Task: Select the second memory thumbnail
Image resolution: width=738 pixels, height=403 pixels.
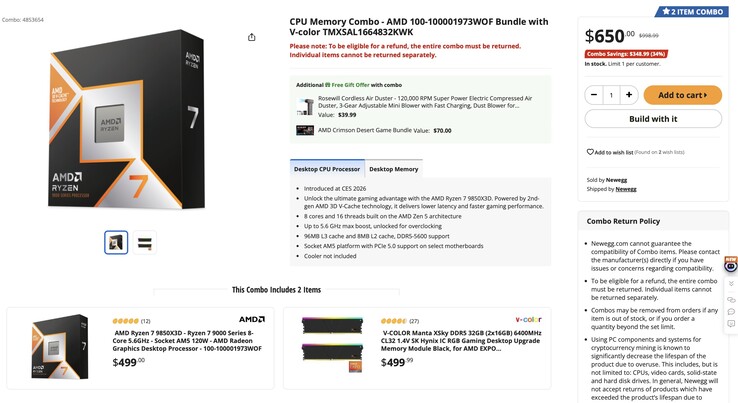Action: (x=145, y=242)
